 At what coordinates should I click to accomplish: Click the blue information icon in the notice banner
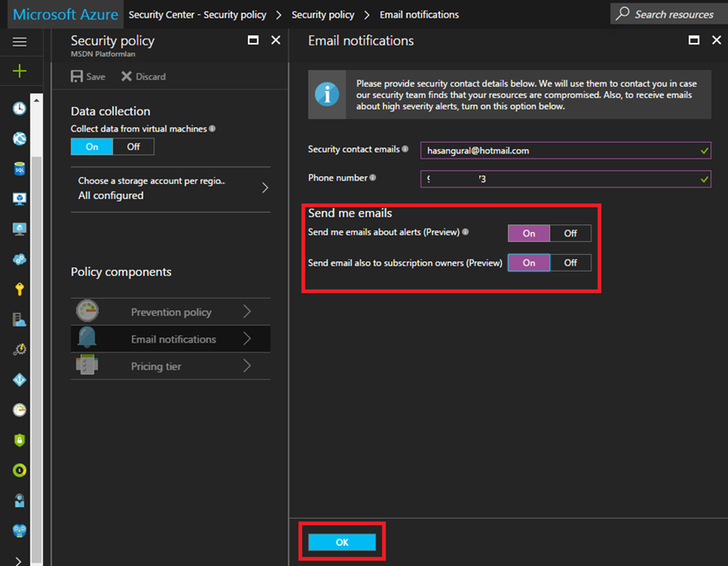tap(327, 95)
